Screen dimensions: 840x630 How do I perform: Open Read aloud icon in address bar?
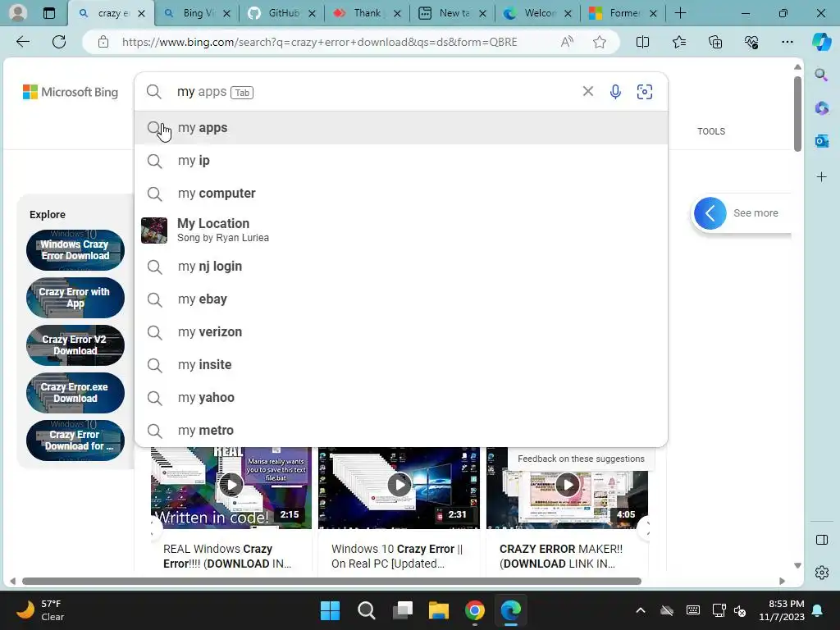[567, 42]
